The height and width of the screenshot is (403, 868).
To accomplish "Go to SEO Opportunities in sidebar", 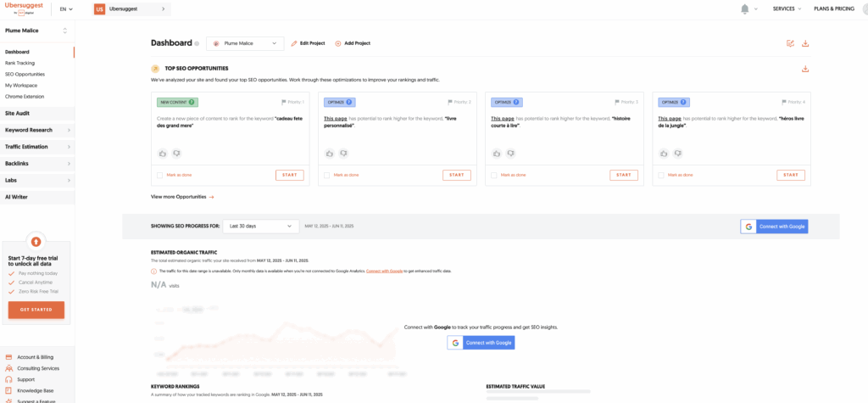I will point(25,75).
